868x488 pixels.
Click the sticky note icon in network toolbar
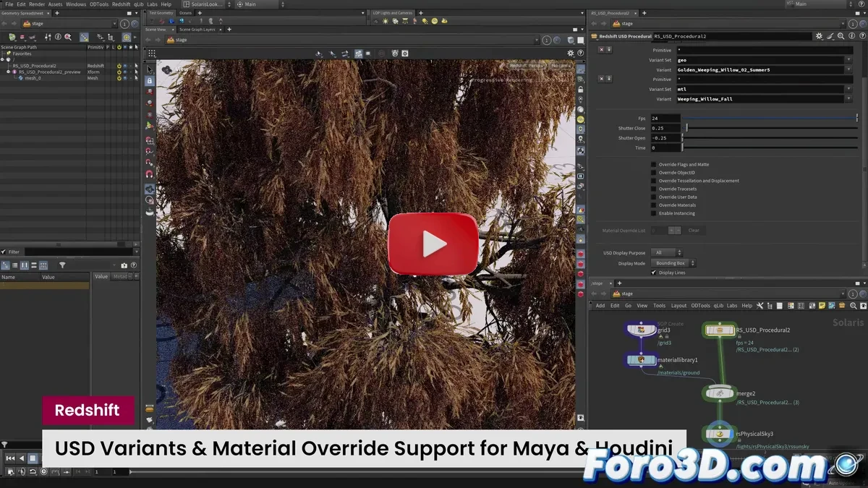tap(822, 306)
